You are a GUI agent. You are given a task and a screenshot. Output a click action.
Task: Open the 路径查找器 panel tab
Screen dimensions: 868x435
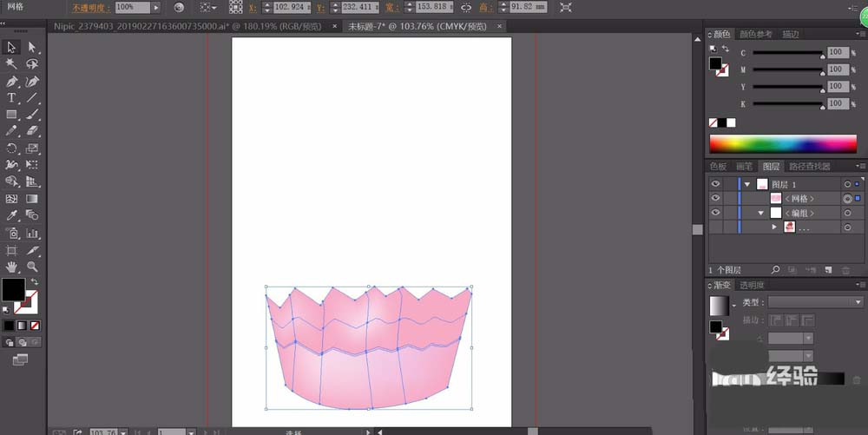810,166
